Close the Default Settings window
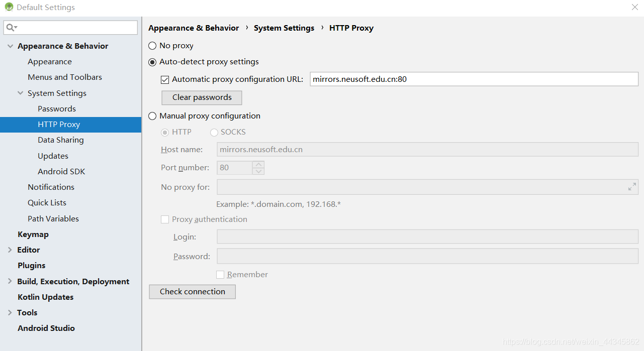The width and height of the screenshot is (644, 351). [634, 7]
